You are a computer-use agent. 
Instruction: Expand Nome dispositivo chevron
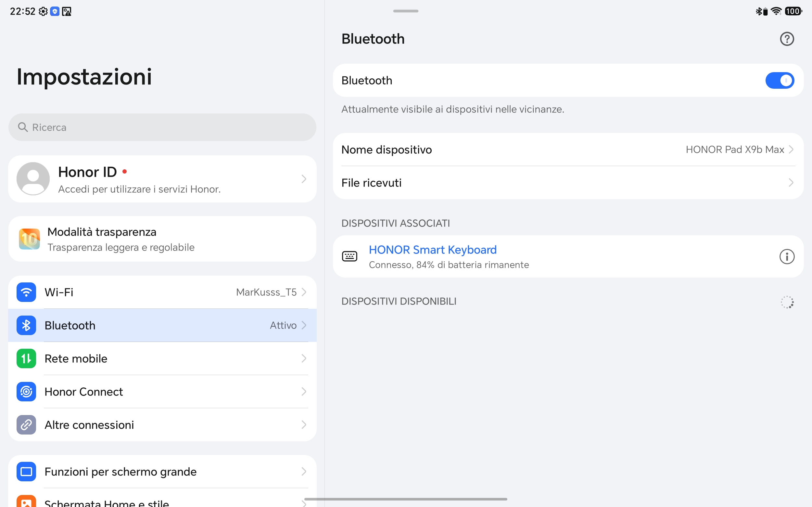click(791, 149)
